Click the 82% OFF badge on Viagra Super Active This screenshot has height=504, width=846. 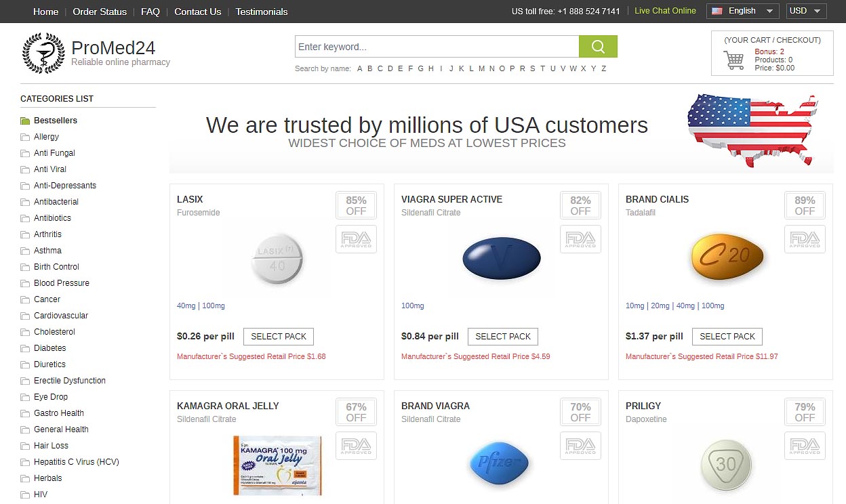pyautogui.click(x=580, y=205)
